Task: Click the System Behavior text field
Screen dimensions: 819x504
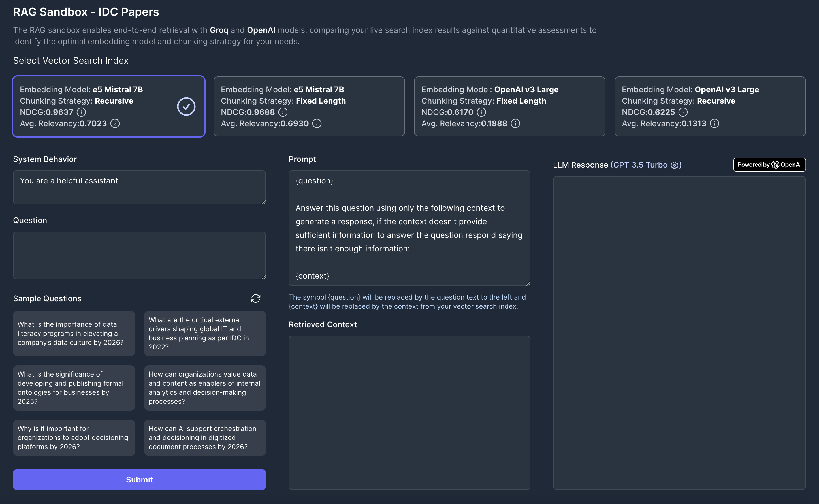Action: pyautogui.click(x=139, y=187)
